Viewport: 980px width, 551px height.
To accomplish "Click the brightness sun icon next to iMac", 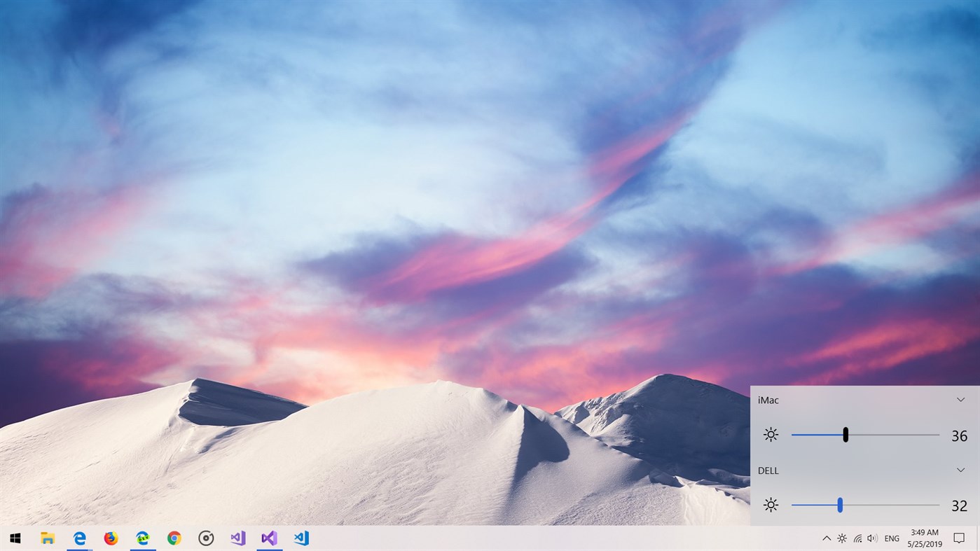I will tap(771, 435).
